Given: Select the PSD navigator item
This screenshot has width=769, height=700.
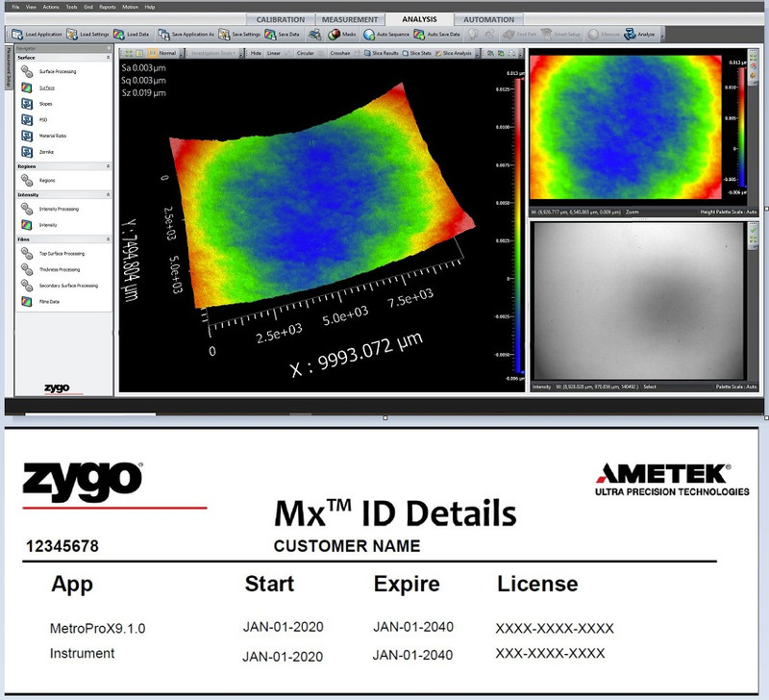Looking at the screenshot, I should click(44, 119).
